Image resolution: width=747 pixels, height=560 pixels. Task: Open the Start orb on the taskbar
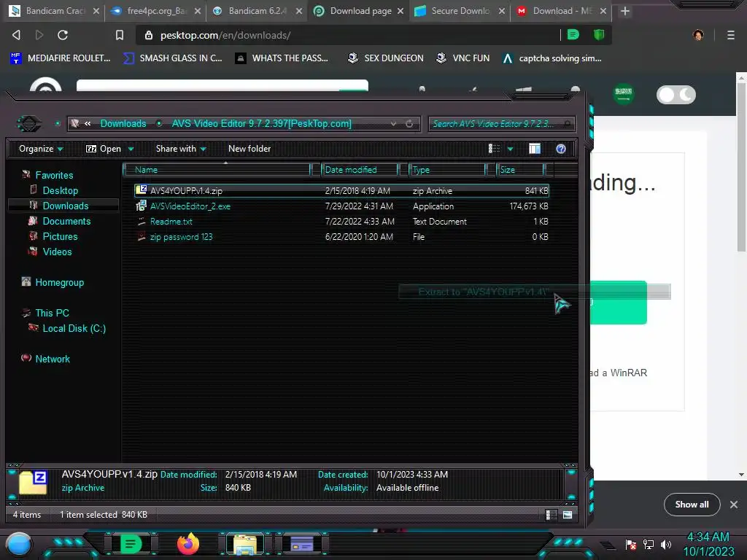coord(18,544)
